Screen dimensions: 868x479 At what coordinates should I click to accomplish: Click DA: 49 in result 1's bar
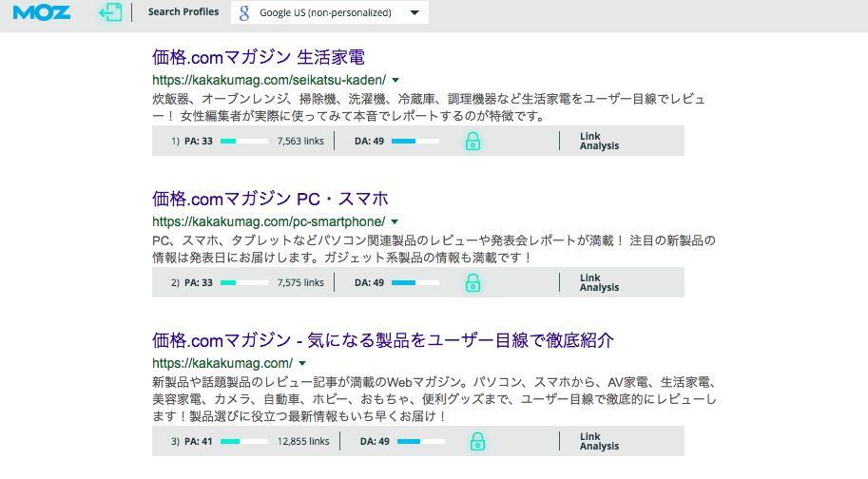point(369,141)
